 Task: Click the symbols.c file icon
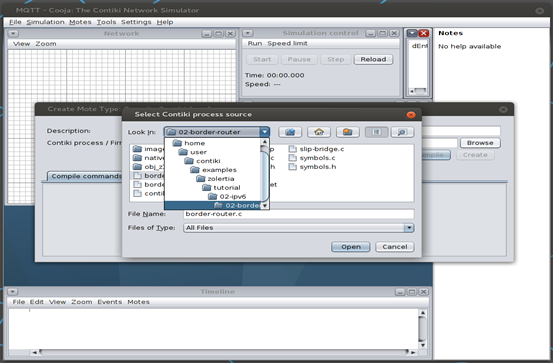292,158
